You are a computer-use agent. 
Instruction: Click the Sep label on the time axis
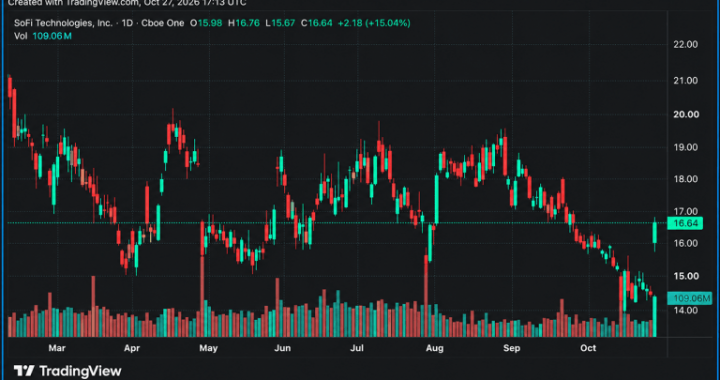[x=511, y=348]
